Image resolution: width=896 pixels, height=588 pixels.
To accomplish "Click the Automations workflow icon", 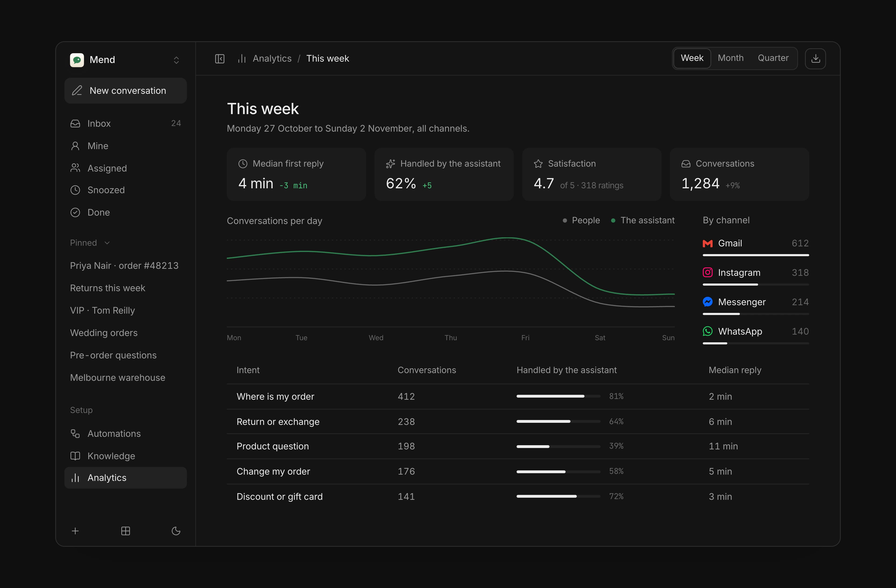I will pyautogui.click(x=75, y=434).
